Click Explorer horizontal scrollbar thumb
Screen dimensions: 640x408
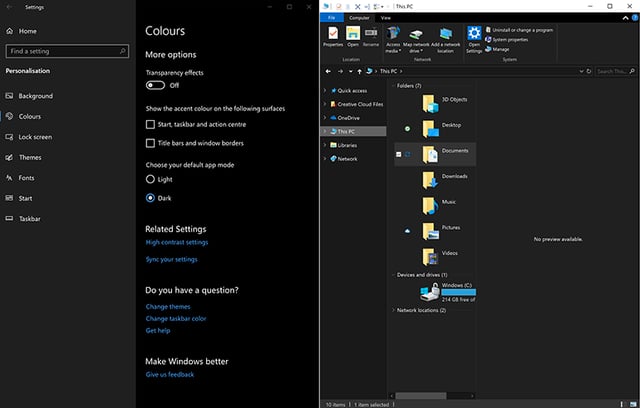(x=421, y=396)
